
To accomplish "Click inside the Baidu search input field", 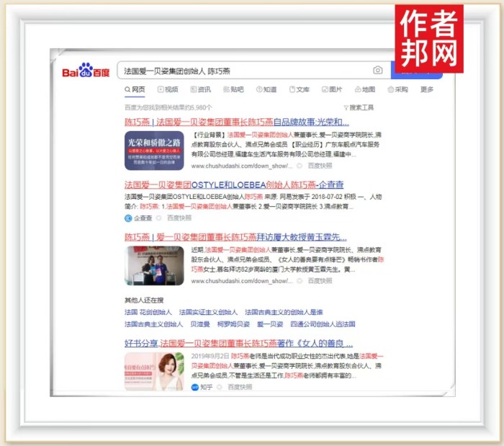I will (245, 71).
